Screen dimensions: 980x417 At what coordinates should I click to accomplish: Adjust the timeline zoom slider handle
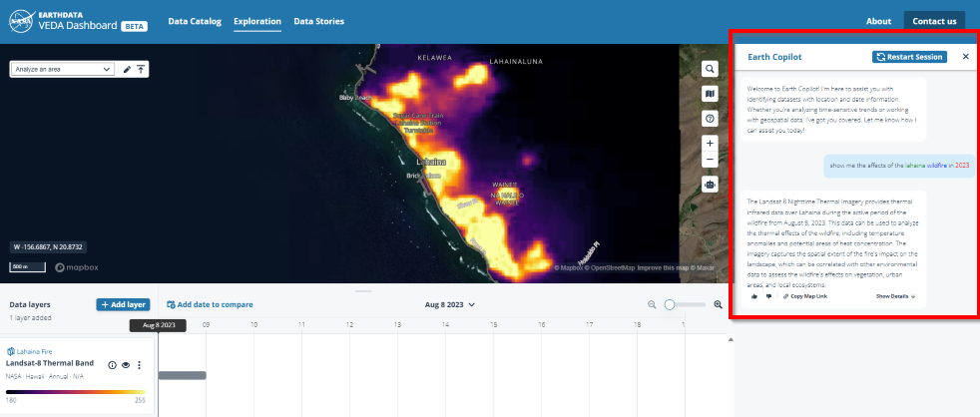pyautogui.click(x=671, y=304)
